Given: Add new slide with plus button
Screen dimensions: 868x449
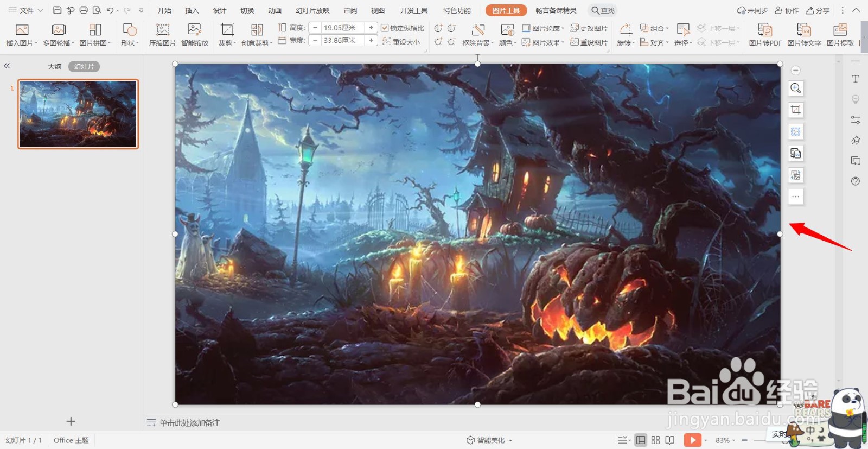Looking at the screenshot, I should pos(71,421).
